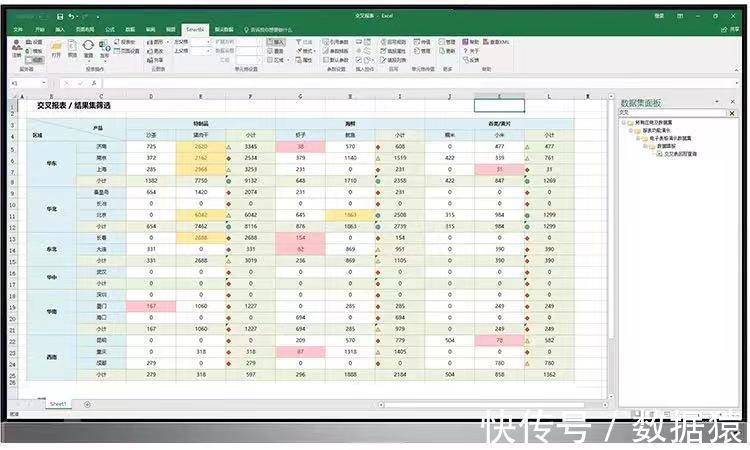Click the 华东 region header cell
This screenshot has height=450, width=750.
click(x=52, y=164)
